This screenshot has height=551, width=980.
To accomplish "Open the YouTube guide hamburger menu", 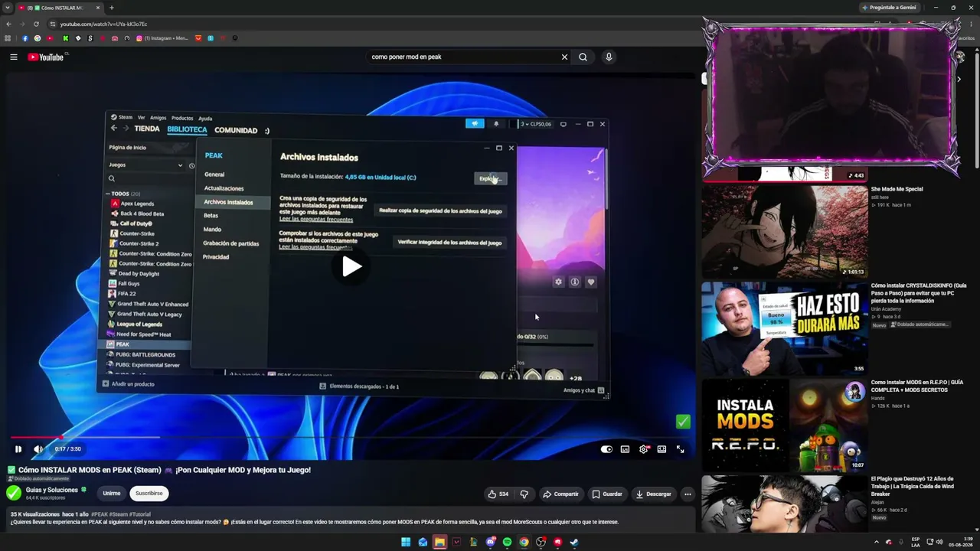I will click(x=13, y=57).
